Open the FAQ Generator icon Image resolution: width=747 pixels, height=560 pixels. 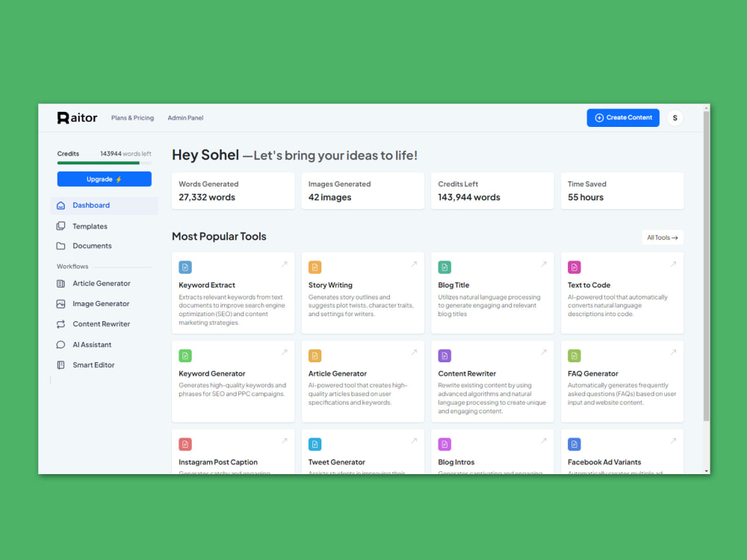point(574,355)
